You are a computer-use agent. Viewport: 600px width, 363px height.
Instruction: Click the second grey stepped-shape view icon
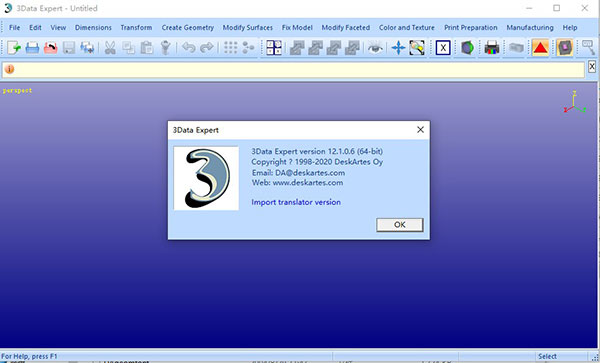point(315,48)
